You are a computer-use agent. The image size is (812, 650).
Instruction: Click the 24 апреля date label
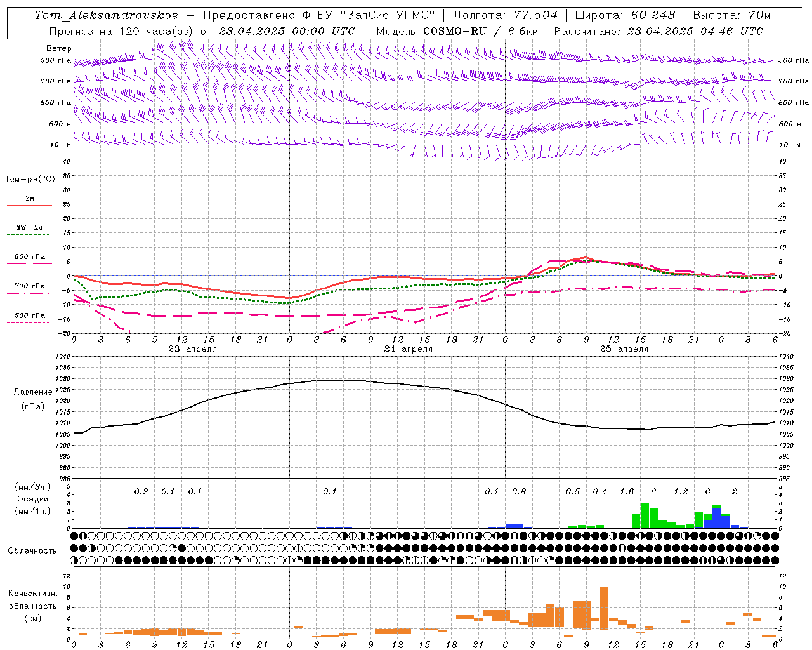tap(409, 349)
